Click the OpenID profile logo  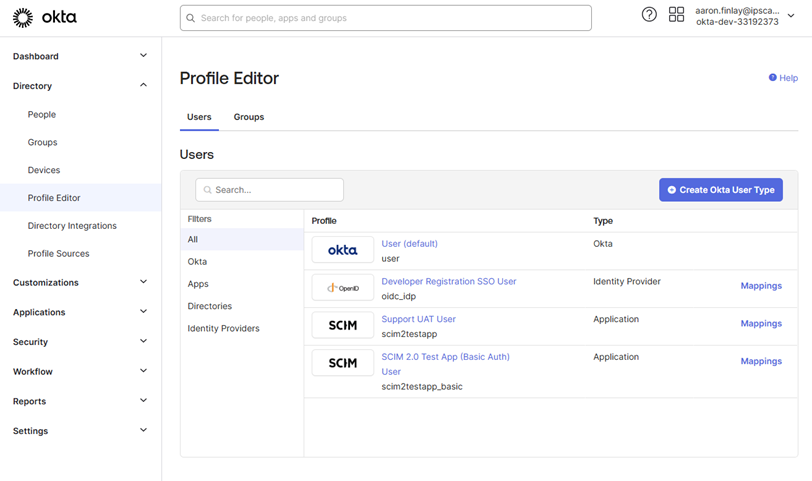342,288
